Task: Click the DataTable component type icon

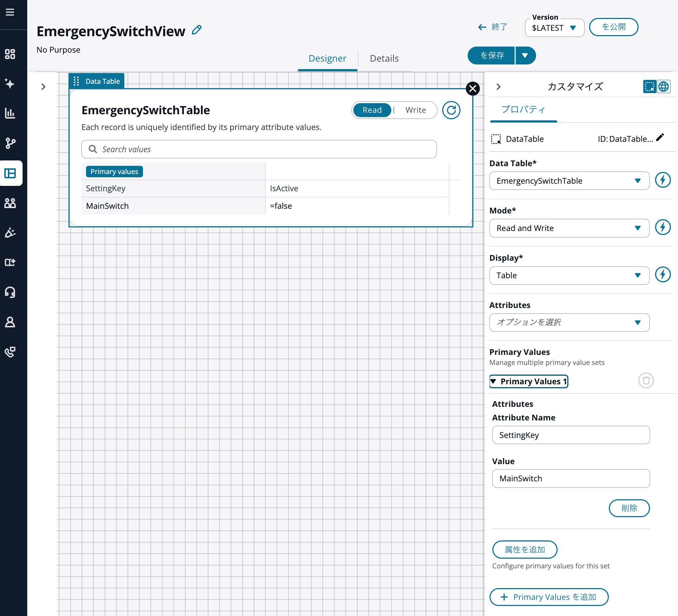Action: pos(496,139)
